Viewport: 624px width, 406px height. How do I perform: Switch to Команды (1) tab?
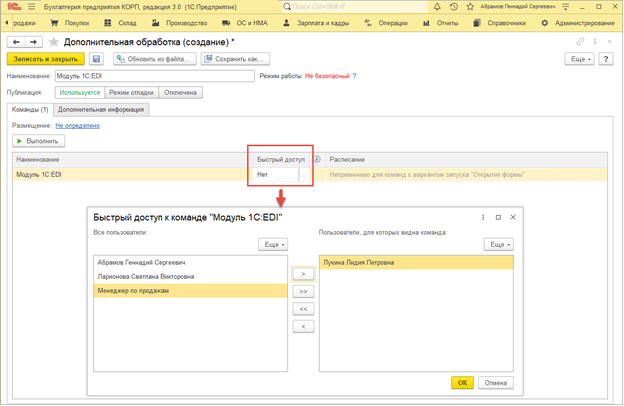pyautogui.click(x=30, y=109)
